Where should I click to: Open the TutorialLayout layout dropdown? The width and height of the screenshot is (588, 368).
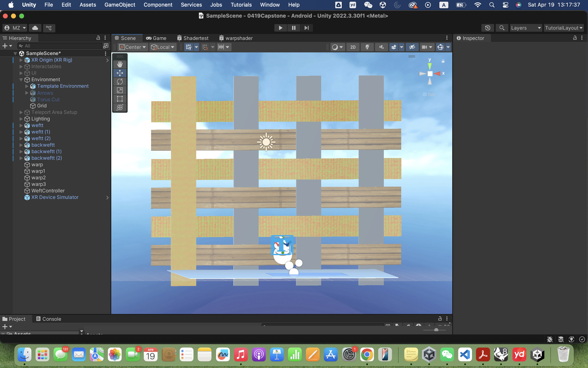(x=564, y=28)
